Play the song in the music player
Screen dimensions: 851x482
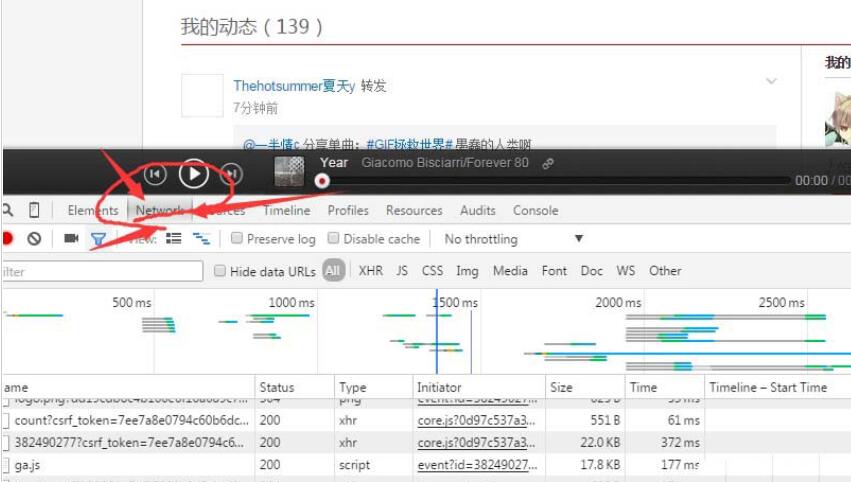(194, 174)
